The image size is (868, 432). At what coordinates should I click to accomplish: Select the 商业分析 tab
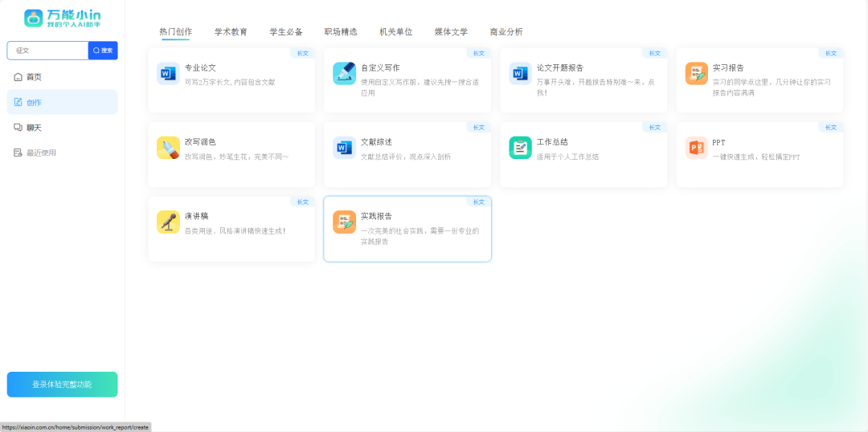pos(506,32)
